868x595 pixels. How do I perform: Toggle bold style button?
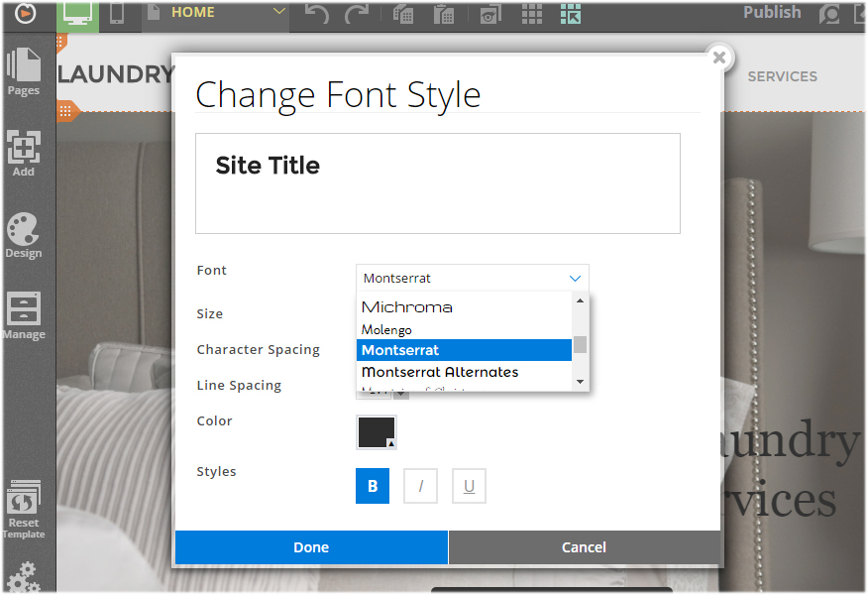373,486
